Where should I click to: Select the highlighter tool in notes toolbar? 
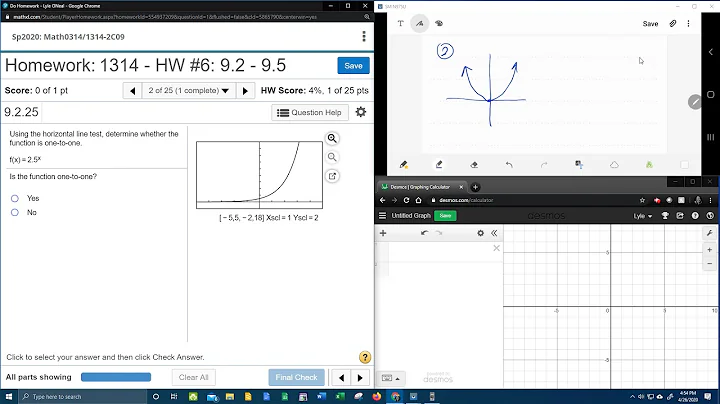pyautogui.click(x=439, y=164)
